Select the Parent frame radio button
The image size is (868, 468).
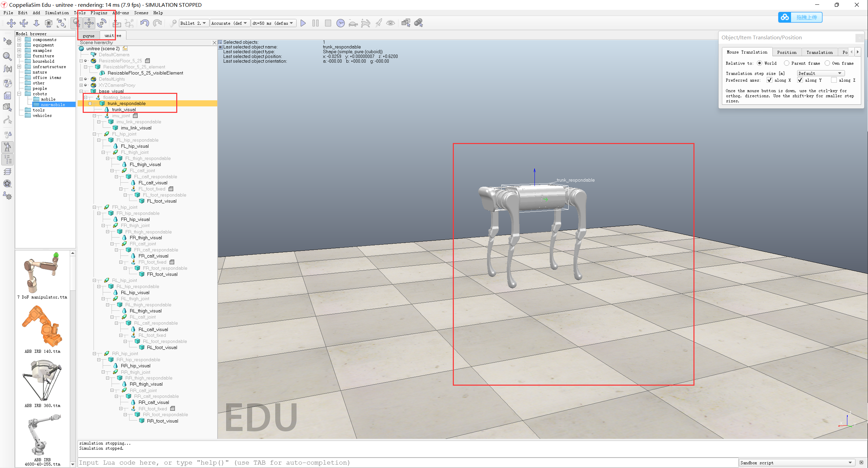coord(787,63)
